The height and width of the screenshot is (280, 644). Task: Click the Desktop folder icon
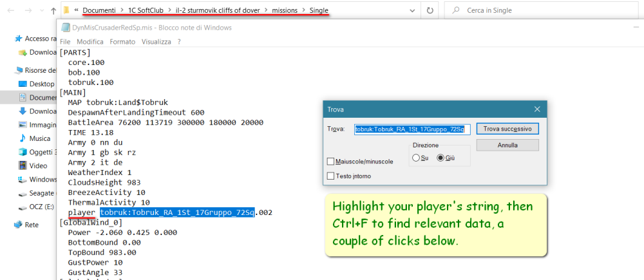[x=23, y=84]
